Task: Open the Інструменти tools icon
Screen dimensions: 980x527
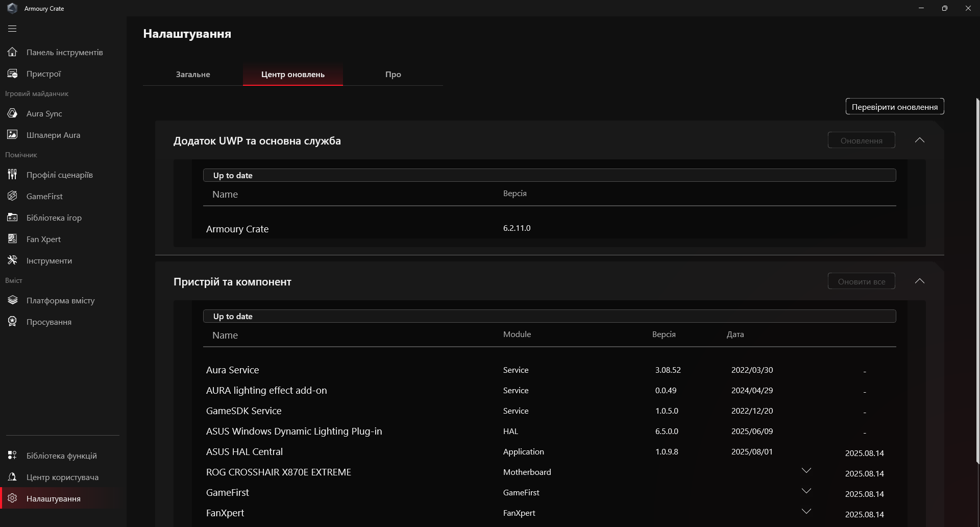Action: coord(12,260)
